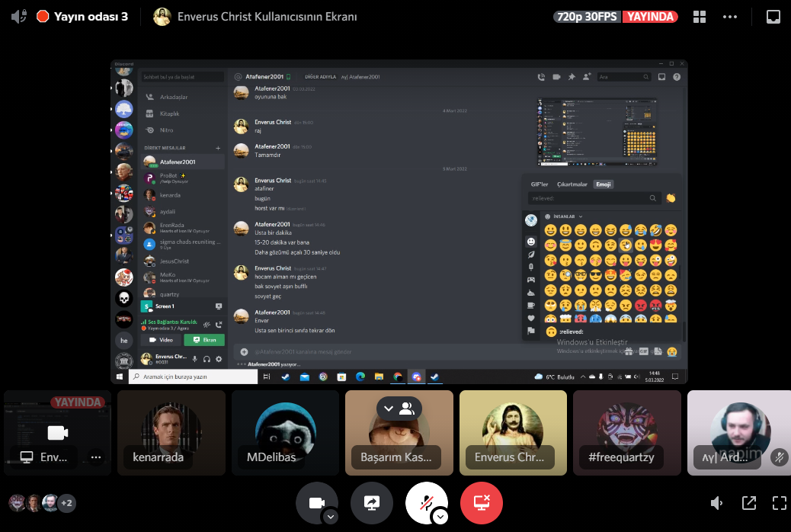
Task: Select the Enverus Chr... participant tile
Action: (513, 433)
